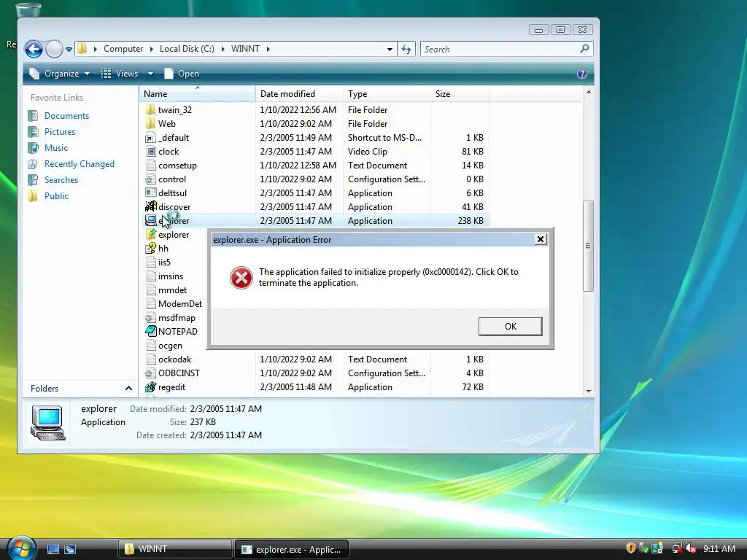Open the Windows Start orb
The height and width of the screenshot is (560, 747).
coord(21,548)
